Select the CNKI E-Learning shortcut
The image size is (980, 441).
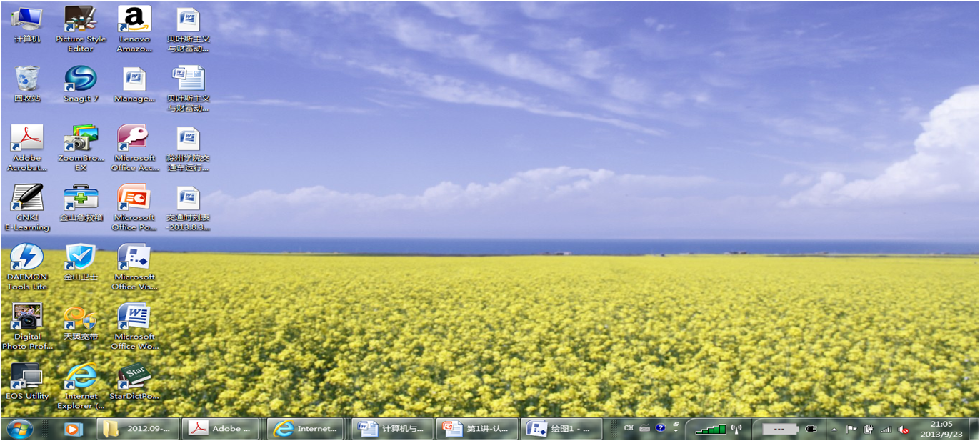pos(27,207)
